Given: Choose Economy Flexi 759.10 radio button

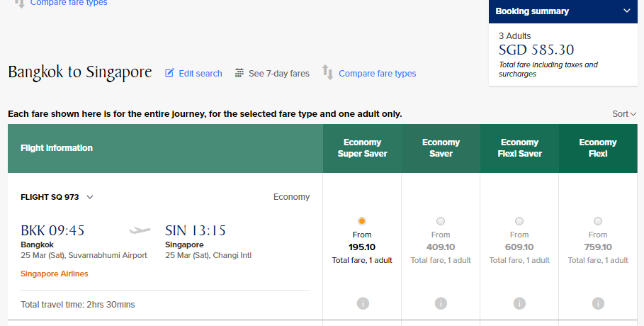Looking at the screenshot, I should 598,221.
